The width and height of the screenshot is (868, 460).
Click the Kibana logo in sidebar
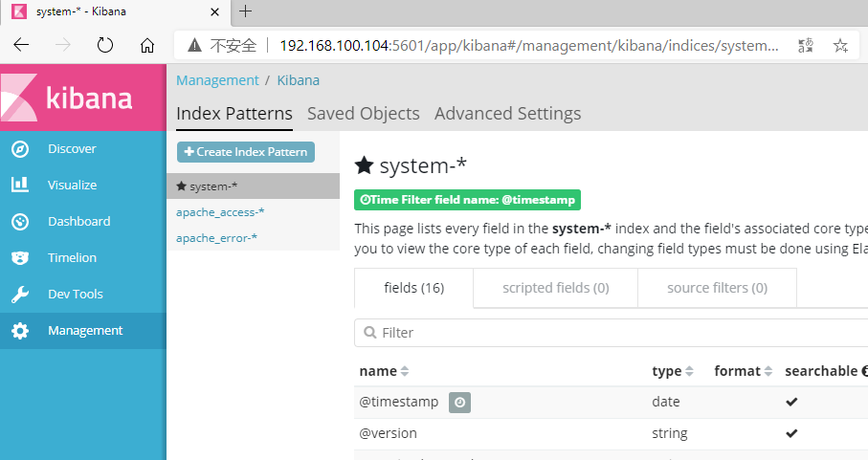(x=66, y=98)
